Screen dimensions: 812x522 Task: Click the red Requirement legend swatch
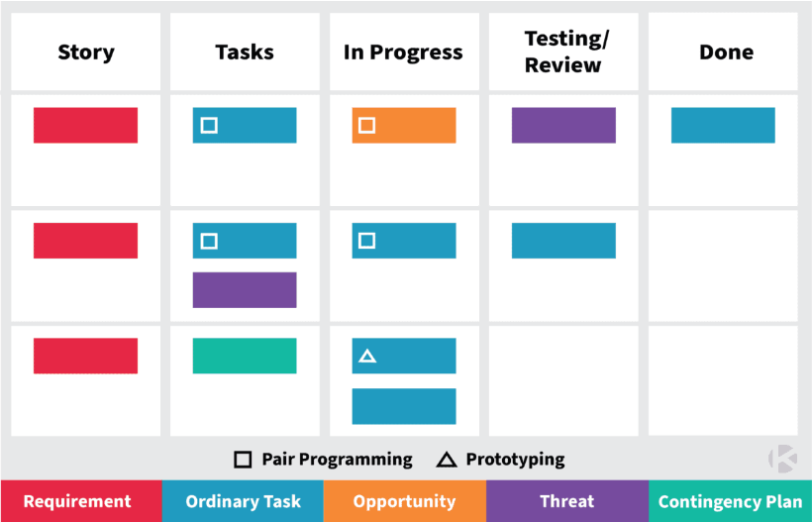(81, 501)
